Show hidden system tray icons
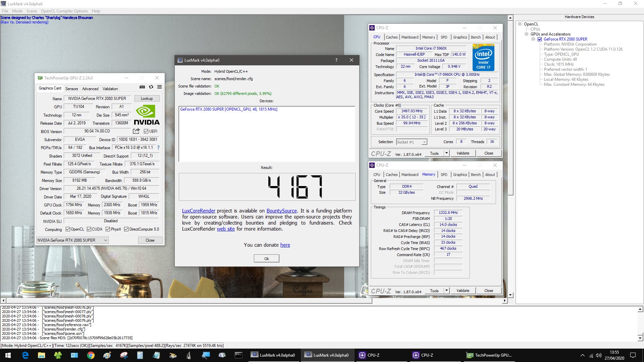644x362 pixels. point(583,355)
